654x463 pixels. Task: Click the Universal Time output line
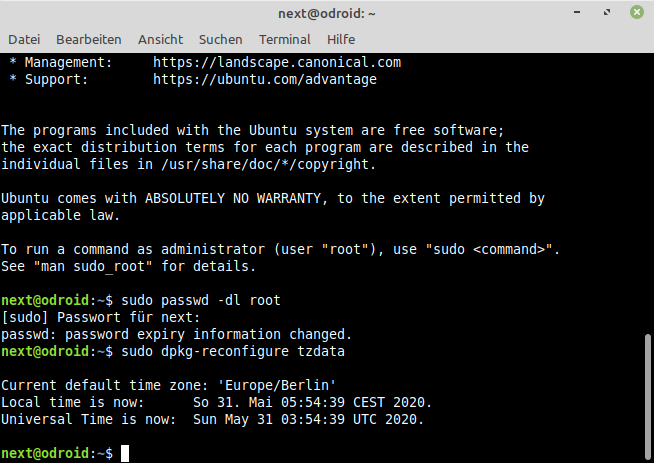coord(213,419)
